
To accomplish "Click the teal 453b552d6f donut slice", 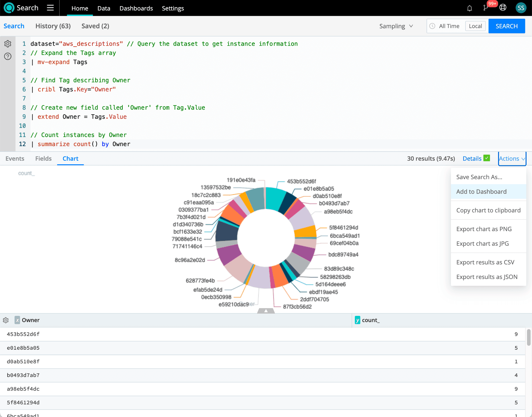I will [x=275, y=198].
